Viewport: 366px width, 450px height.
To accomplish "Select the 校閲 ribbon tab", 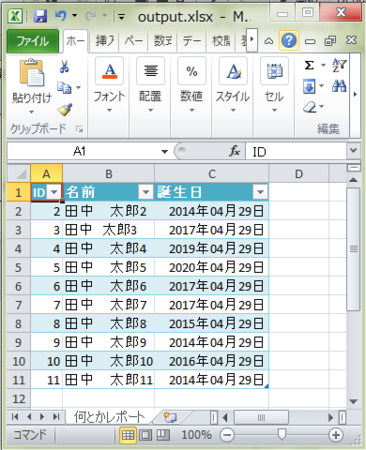I will (x=221, y=41).
